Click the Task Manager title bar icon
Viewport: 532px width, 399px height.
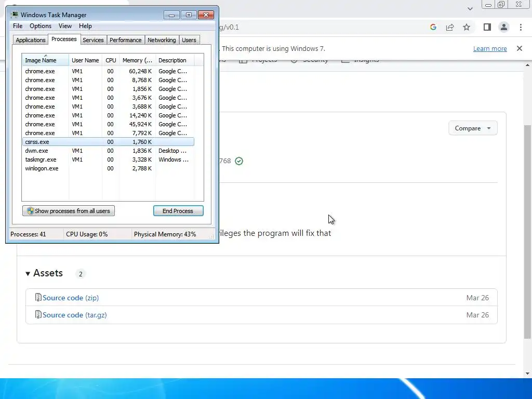click(14, 15)
